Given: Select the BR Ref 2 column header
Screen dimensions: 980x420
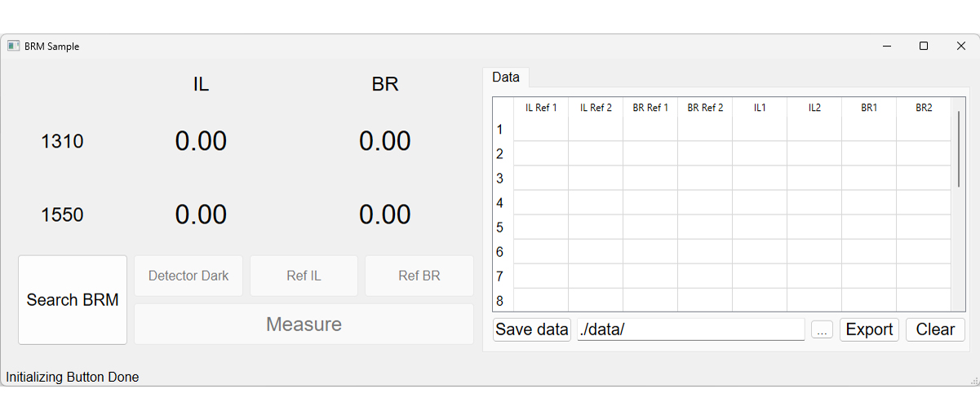Looking at the screenshot, I should click(x=705, y=108).
